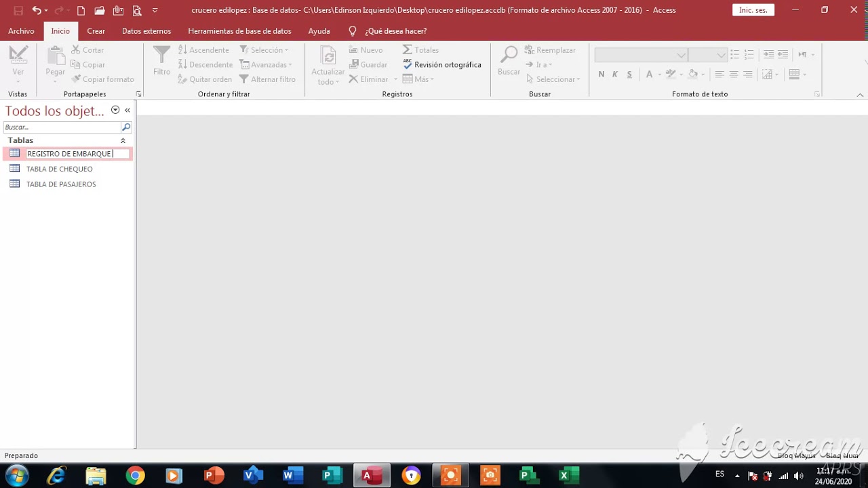This screenshot has height=488, width=868.
Task: Toggle center text alignment
Action: click(x=734, y=75)
